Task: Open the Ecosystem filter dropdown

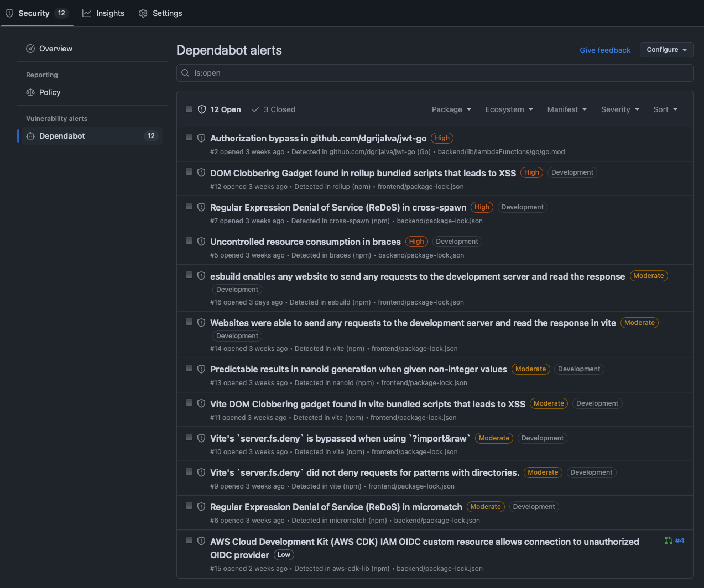Action: [x=508, y=109]
